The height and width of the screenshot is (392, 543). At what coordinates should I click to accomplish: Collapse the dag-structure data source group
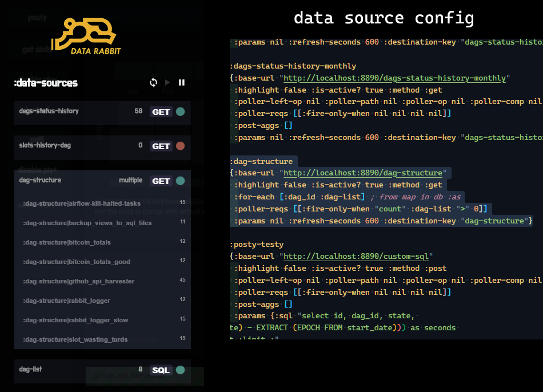[102, 181]
